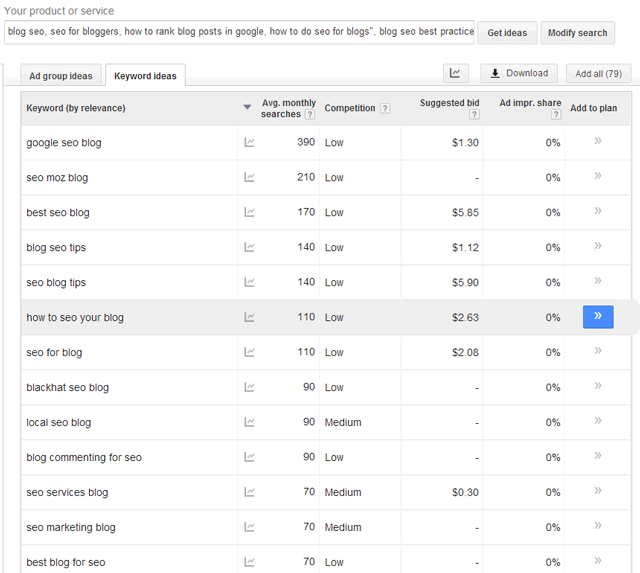The image size is (640, 573).
Task: Open trend chart for blog seo tips
Action: coord(249,247)
